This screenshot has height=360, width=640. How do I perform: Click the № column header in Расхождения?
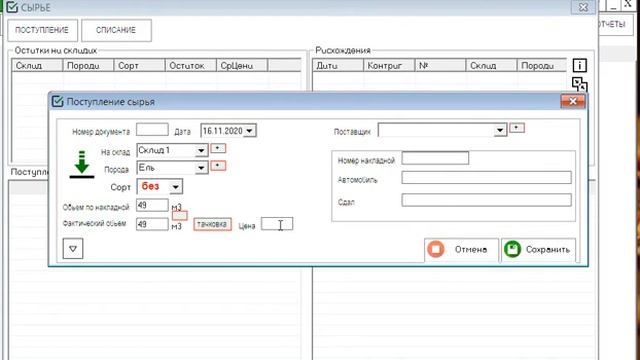(440, 65)
